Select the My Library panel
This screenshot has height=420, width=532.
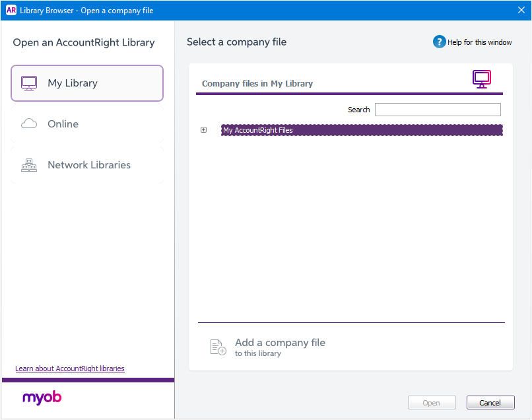[86, 83]
